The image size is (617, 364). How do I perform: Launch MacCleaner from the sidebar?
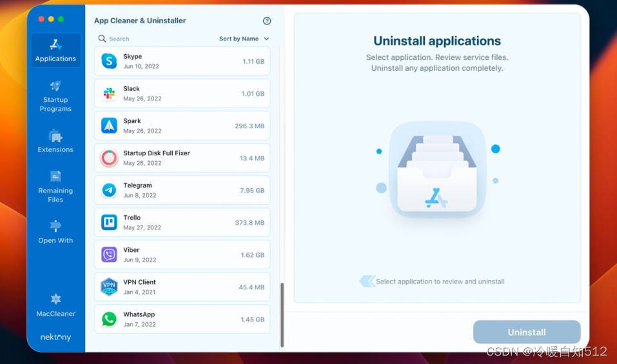point(55,305)
